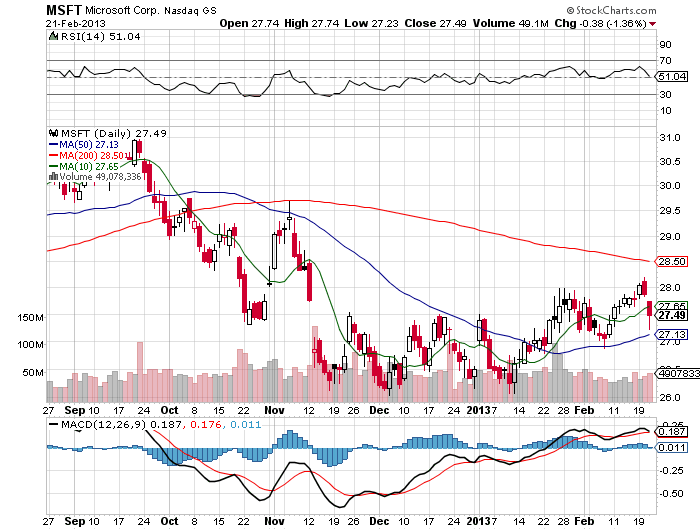Click the High 27.74 value
700x530 pixels.
pyautogui.click(x=312, y=23)
